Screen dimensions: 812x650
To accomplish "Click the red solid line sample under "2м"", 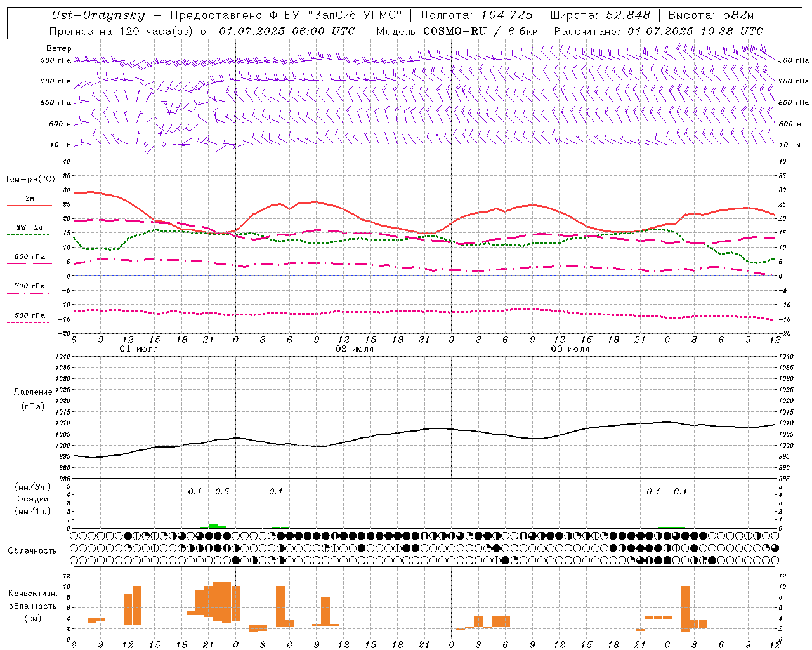I will click(x=29, y=205).
